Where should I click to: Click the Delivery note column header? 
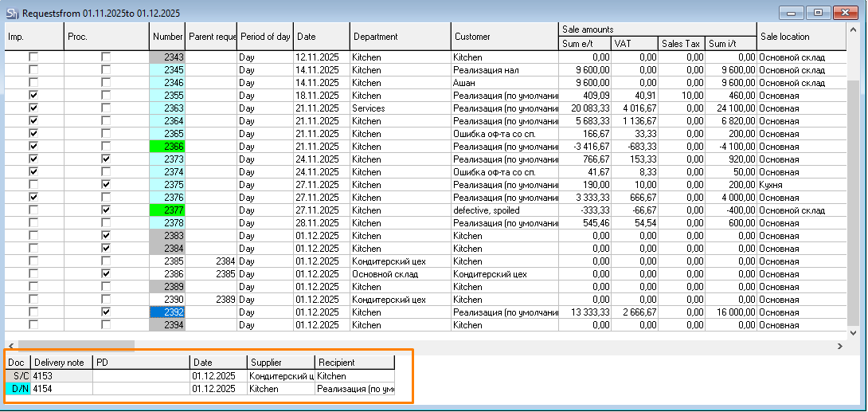click(61, 363)
